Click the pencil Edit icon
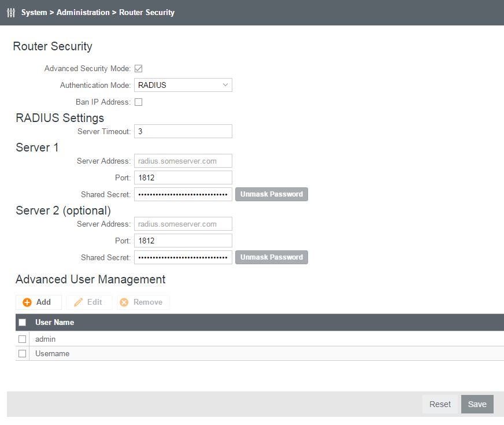 78,302
